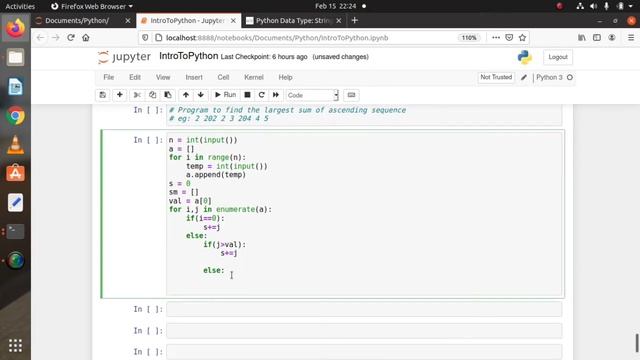Save page to Pocket icon
640x360 pixels.
(x=509, y=38)
